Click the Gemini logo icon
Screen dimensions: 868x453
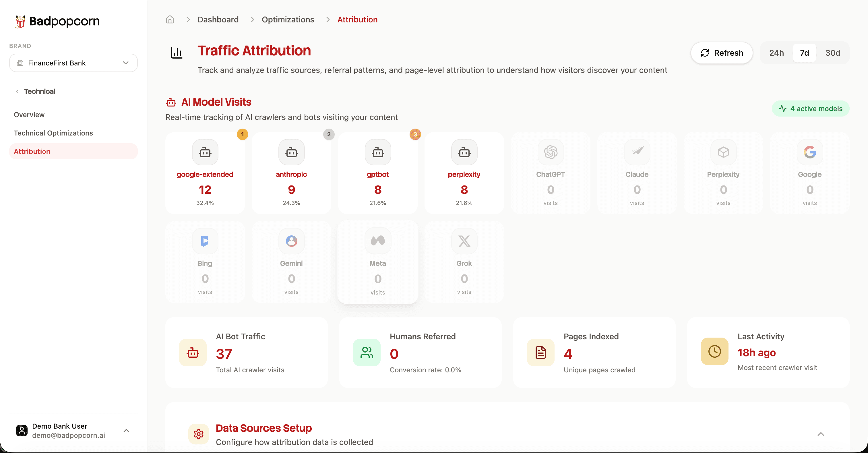(x=291, y=241)
